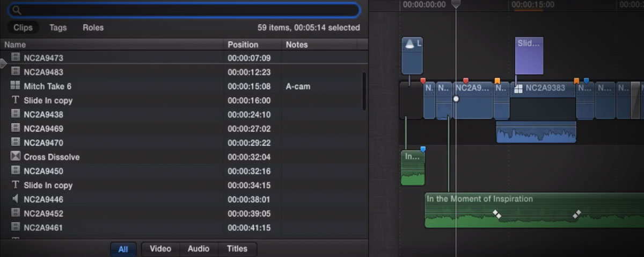Click the playhead handle on the timeline ruler

[456, 4]
